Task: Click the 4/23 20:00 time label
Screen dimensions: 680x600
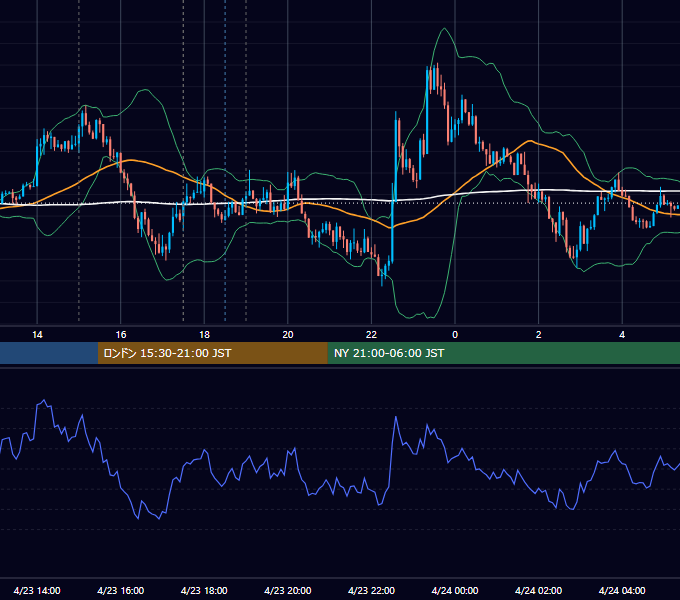Action: click(288, 590)
